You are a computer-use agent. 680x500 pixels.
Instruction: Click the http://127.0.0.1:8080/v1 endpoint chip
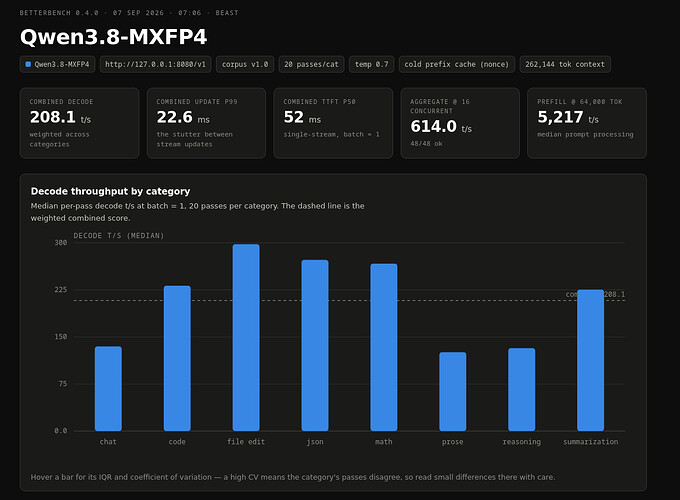click(x=156, y=64)
